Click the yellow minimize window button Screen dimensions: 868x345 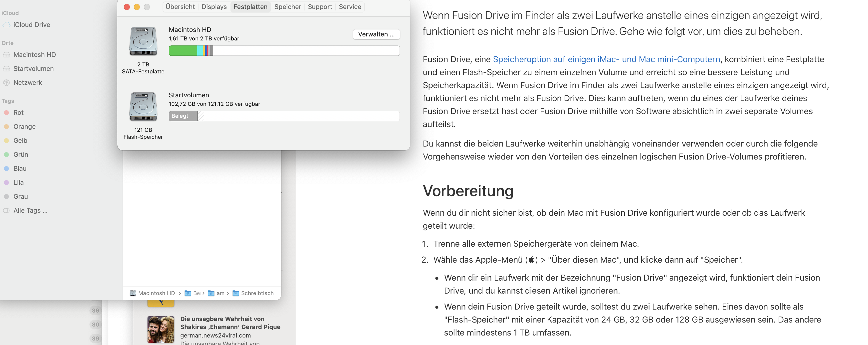coord(137,7)
